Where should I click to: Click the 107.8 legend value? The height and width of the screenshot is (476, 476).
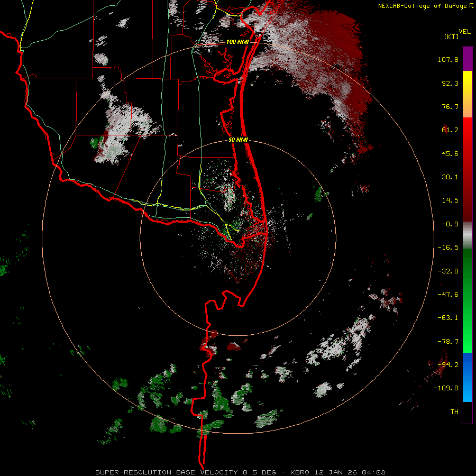coord(448,59)
